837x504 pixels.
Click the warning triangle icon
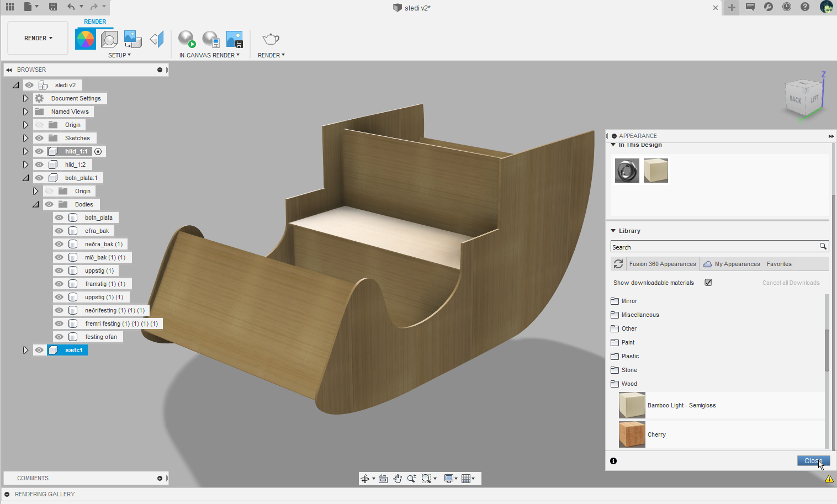tap(829, 479)
